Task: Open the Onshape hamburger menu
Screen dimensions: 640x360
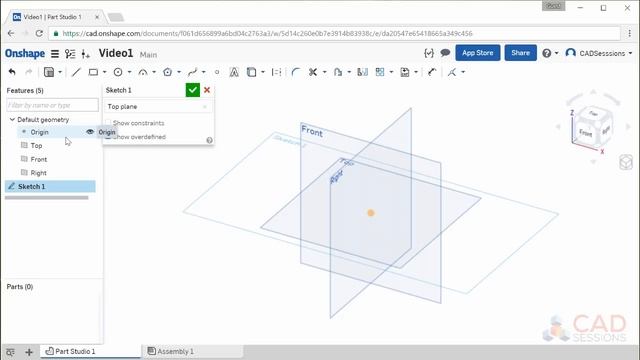Action: (55, 53)
